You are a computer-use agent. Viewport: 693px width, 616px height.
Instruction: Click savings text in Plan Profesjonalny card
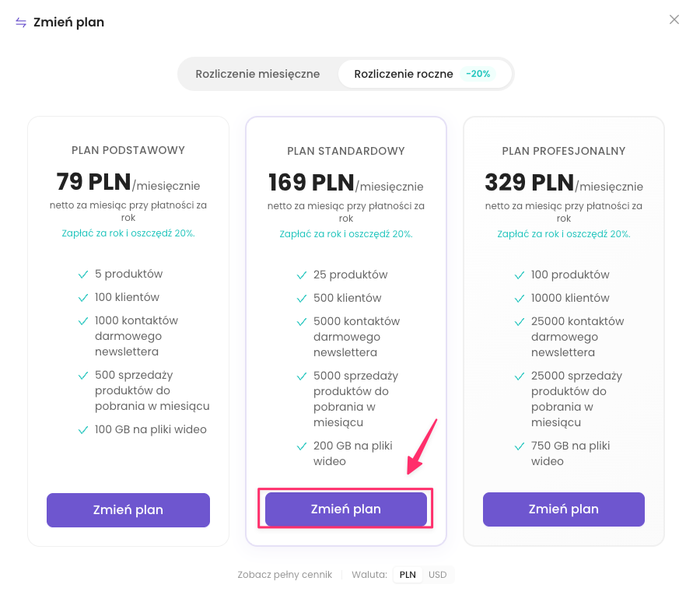click(x=564, y=233)
